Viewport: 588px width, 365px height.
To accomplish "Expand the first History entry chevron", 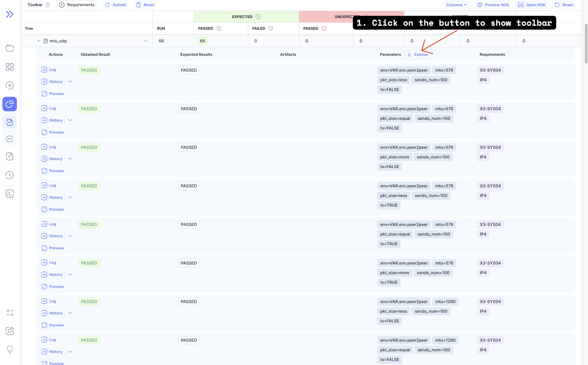I will (70, 82).
